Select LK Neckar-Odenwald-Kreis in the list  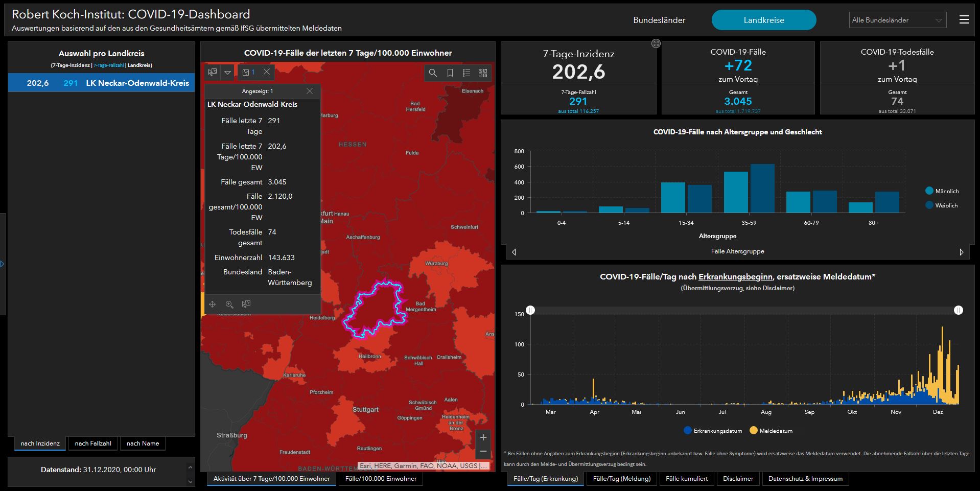101,83
